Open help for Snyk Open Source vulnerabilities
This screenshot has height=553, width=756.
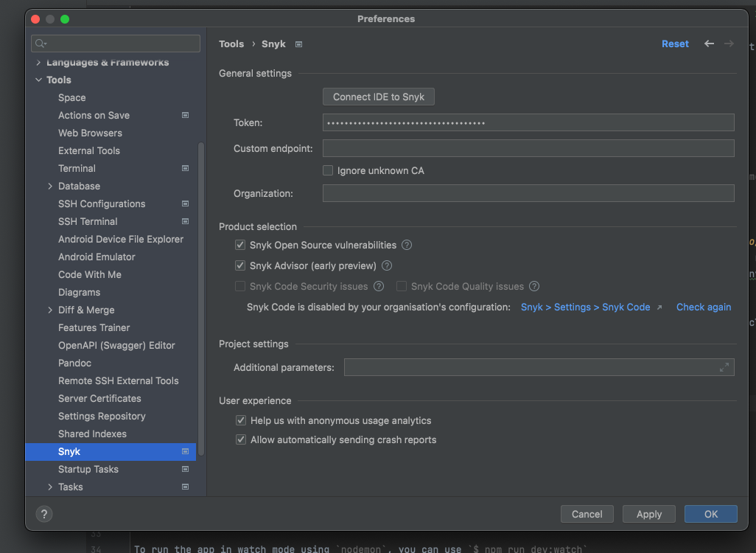407,245
